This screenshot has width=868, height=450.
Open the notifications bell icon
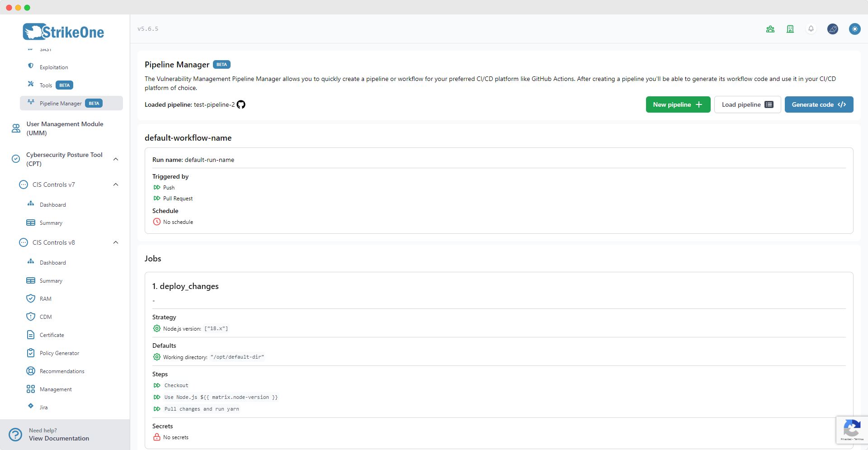tap(811, 28)
